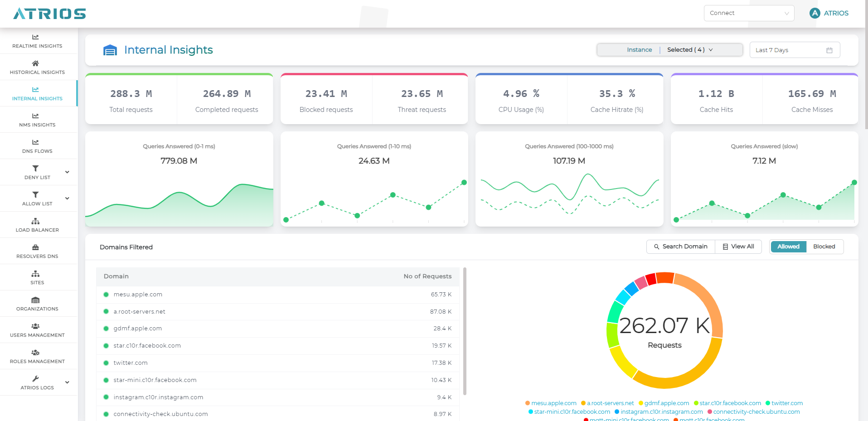Open the Connect dropdown
Viewport: 868px width, 421px height.
pos(749,13)
